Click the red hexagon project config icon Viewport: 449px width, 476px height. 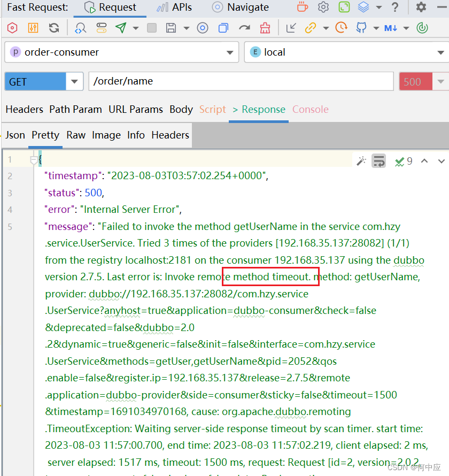(x=12, y=28)
